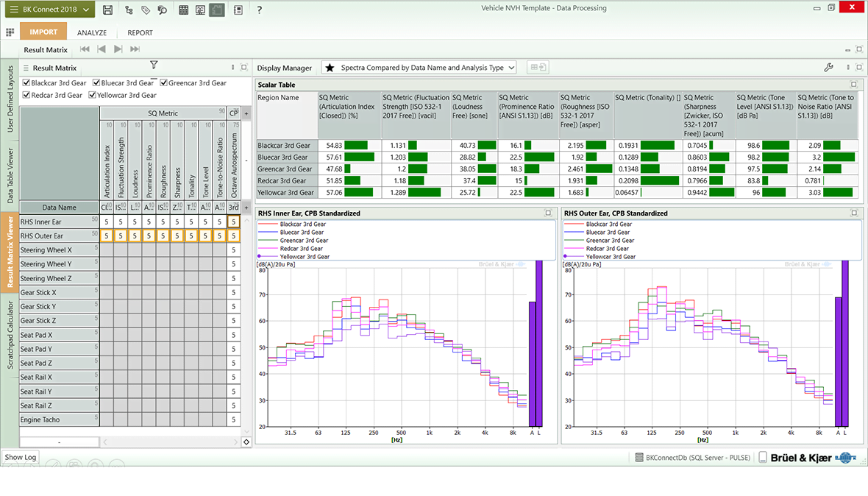The width and height of the screenshot is (868, 496).
Task: Click the next result arrow
Action: (118, 49)
